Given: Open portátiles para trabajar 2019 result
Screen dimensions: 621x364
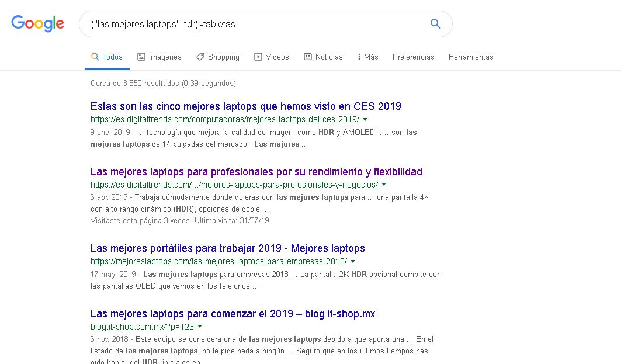Looking at the screenshot, I should 227,248.
